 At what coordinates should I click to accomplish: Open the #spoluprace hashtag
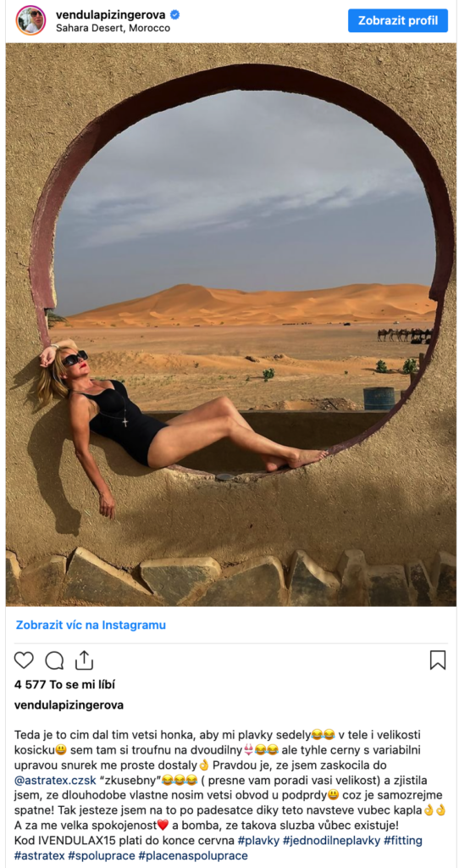[x=102, y=856]
